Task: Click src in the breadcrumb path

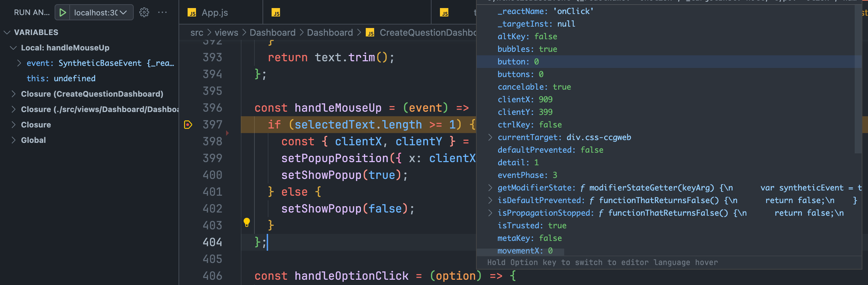Action: click(x=197, y=33)
